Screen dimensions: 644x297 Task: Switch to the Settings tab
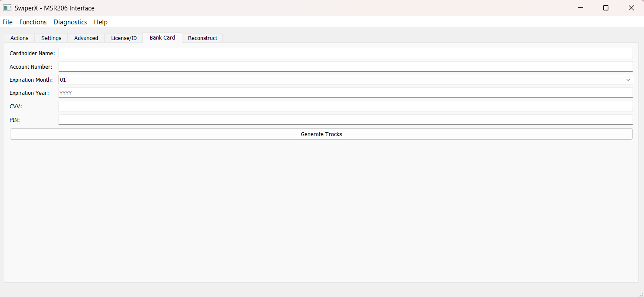tap(51, 38)
